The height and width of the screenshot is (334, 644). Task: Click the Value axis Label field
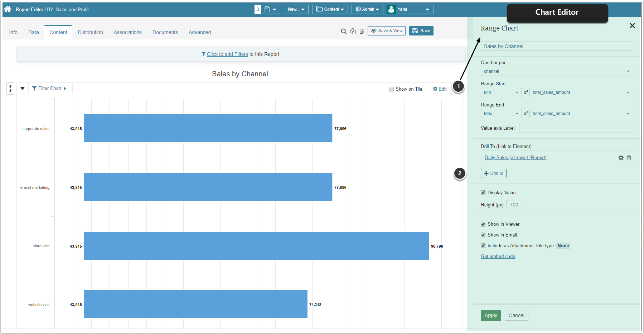click(x=576, y=128)
